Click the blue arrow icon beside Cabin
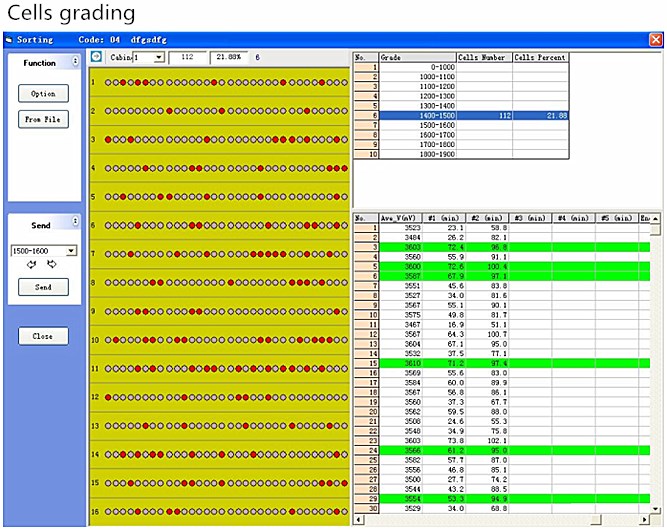This screenshot has width=667, height=529. click(96, 58)
